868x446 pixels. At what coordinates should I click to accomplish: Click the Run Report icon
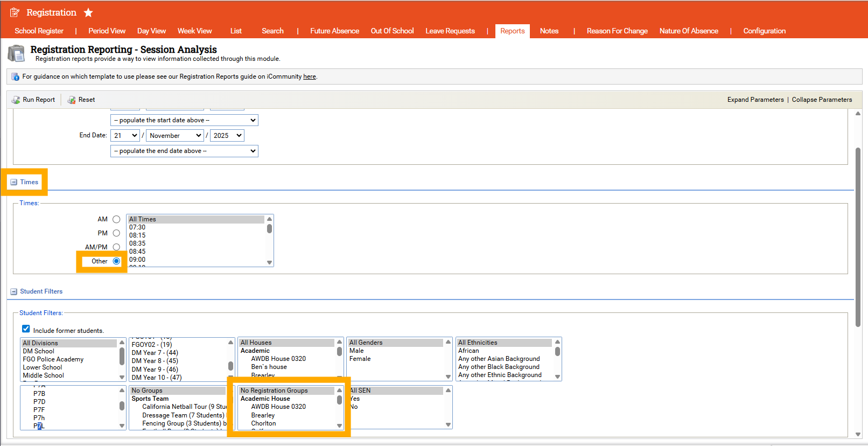pos(16,100)
